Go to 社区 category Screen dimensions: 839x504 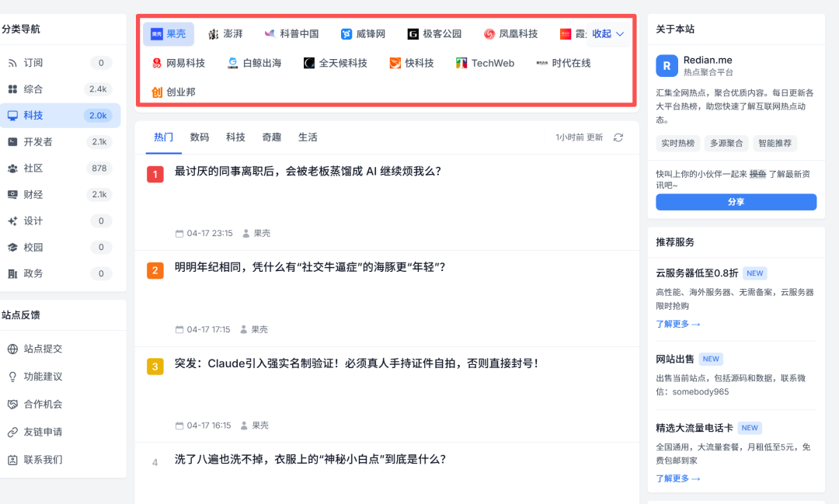click(x=61, y=168)
